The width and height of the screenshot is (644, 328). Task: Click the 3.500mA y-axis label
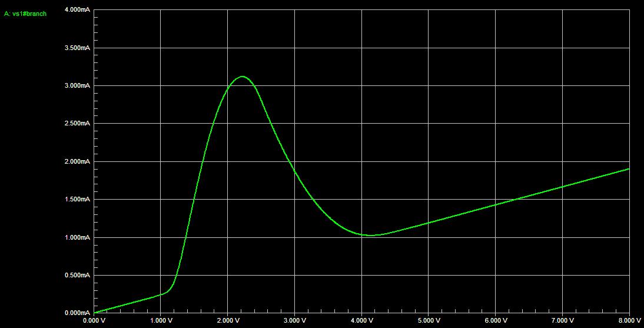click(x=77, y=48)
